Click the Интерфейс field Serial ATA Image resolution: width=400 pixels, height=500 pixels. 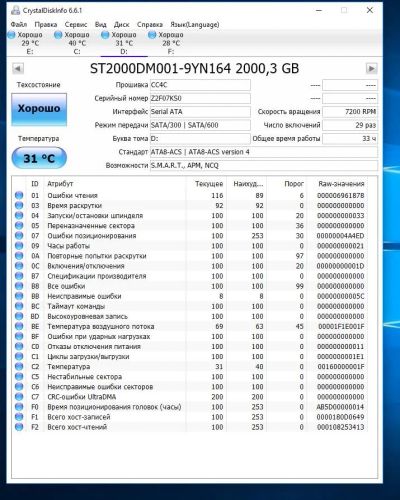200,112
